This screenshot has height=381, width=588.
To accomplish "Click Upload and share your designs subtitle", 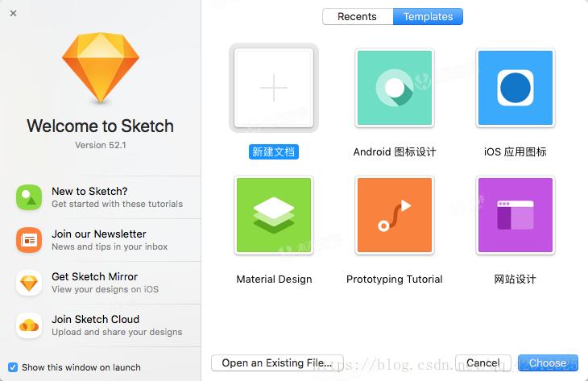I will (117, 332).
